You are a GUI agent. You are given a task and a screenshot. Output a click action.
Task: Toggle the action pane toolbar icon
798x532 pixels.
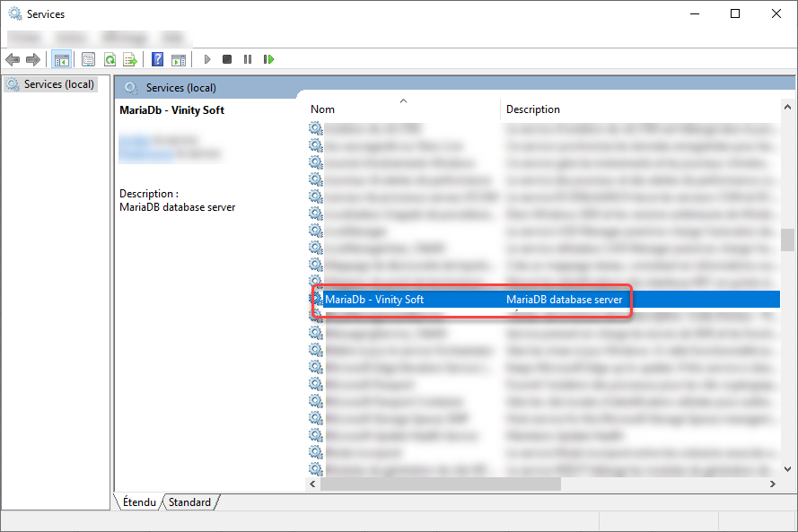(x=179, y=59)
